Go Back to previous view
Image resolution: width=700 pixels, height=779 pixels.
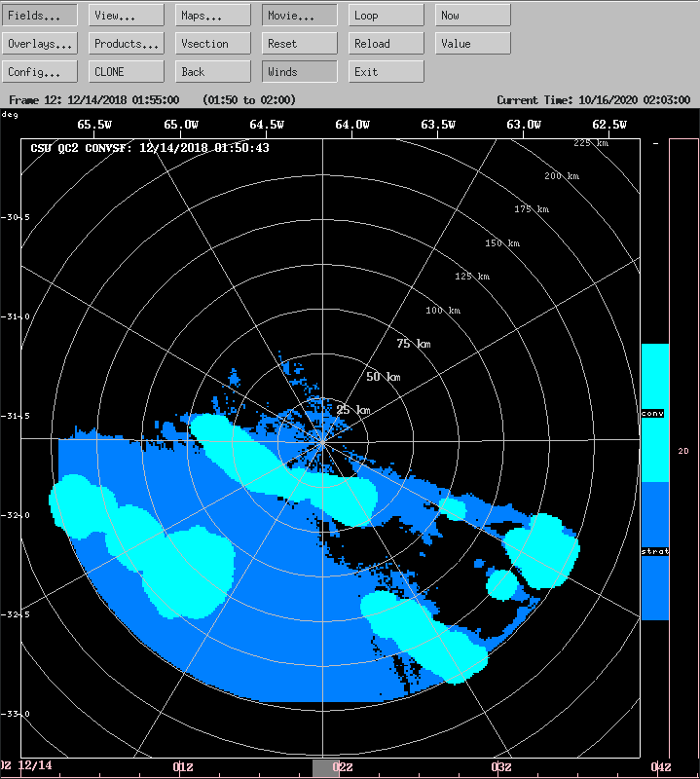(213, 72)
